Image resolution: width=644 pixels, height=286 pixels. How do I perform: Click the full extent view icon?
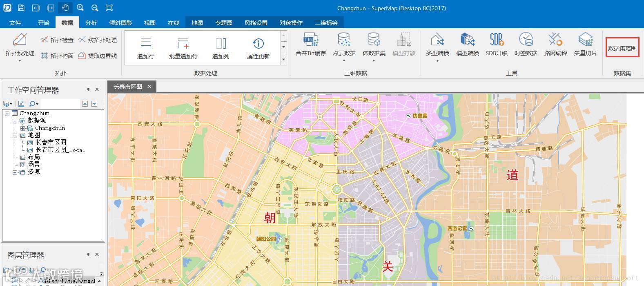click(x=109, y=8)
